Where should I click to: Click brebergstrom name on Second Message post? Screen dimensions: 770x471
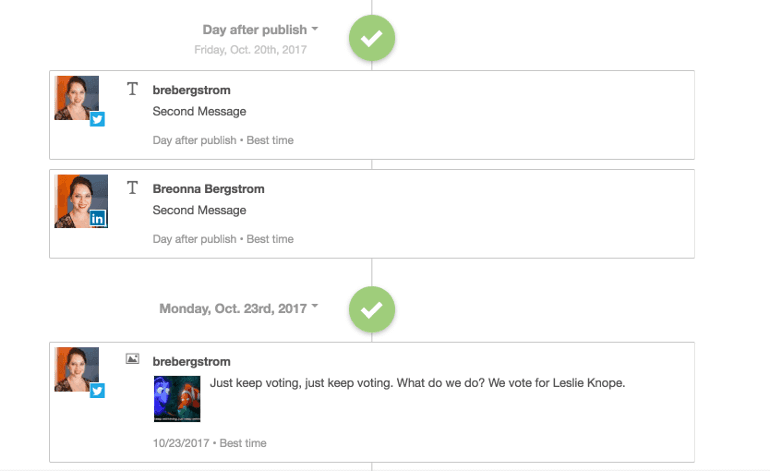click(191, 90)
